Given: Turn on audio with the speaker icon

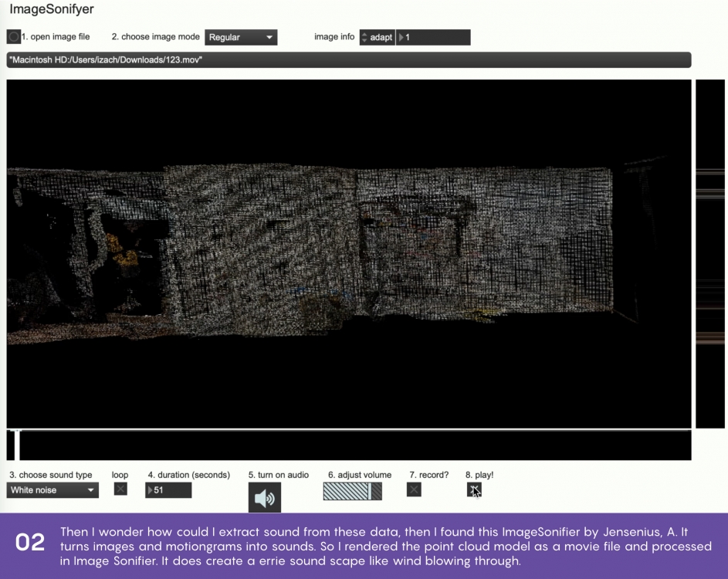Looking at the screenshot, I should click(264, 498).
